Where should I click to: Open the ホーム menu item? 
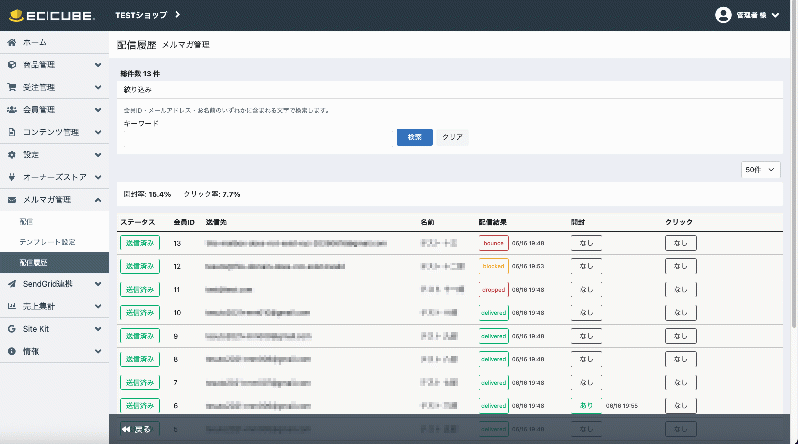coord(54,42)
